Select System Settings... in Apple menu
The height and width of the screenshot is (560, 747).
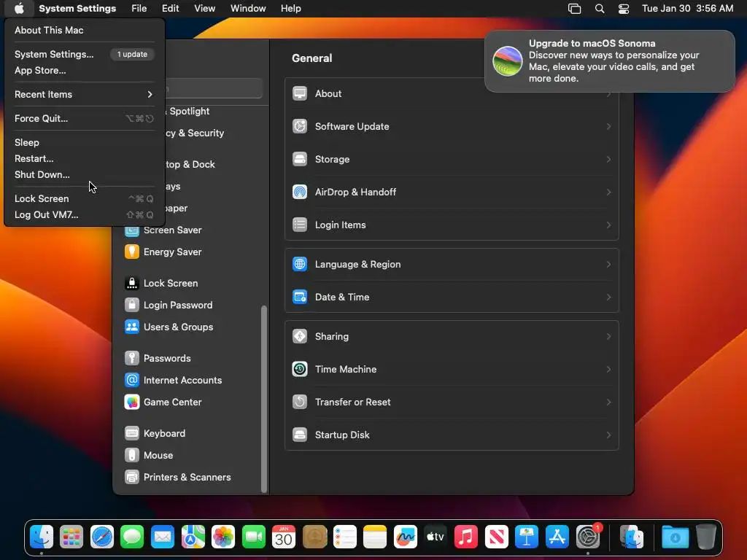[x=85, y=54]
